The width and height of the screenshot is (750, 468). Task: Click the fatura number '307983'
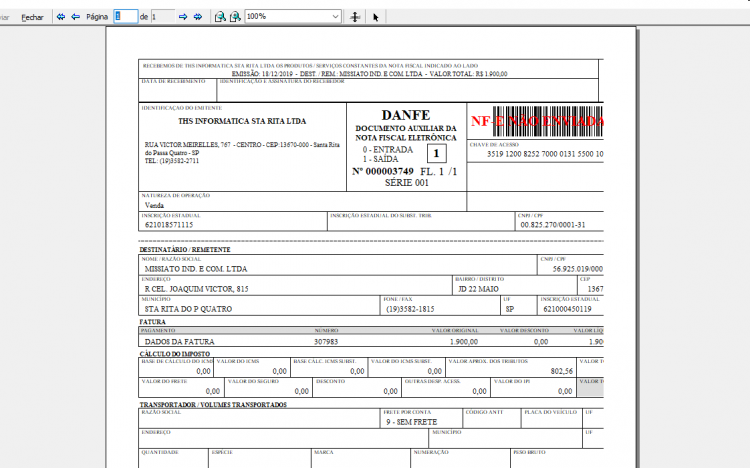tap(326, 342)
